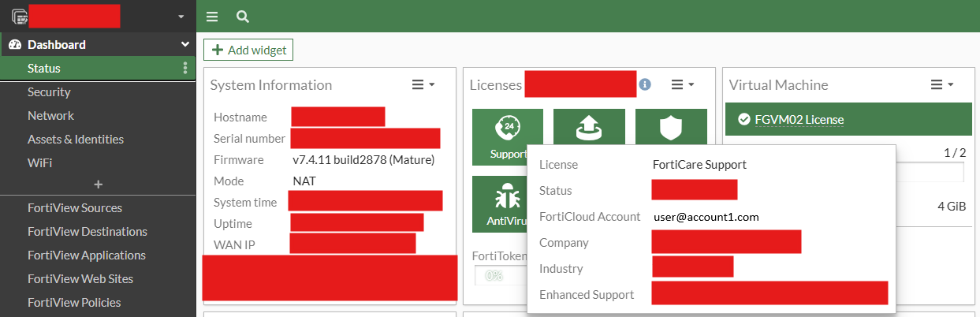Click the FGVM02 License checkmark icon

(x=743, y=120)
